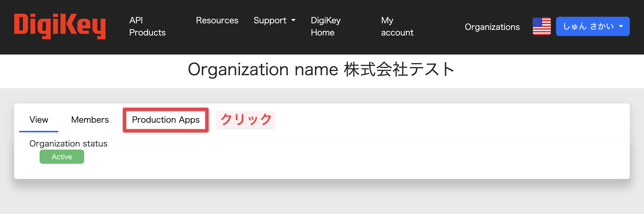Screen dimensions: 644x214
Task: Switch to the Members tab
Action: (90, 120)
